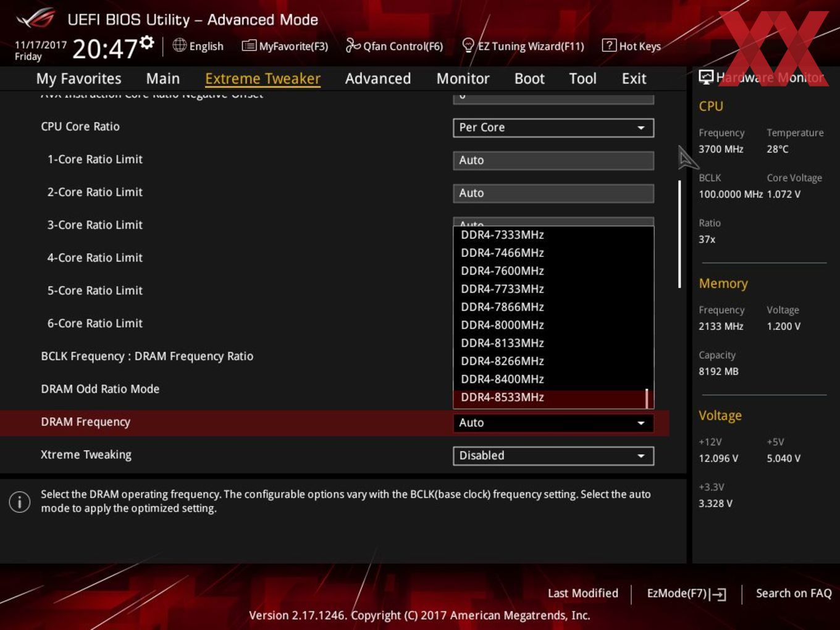Click CPU frequency value 3700 MHz
Viewport: 840px width, 630px height.
721,149
